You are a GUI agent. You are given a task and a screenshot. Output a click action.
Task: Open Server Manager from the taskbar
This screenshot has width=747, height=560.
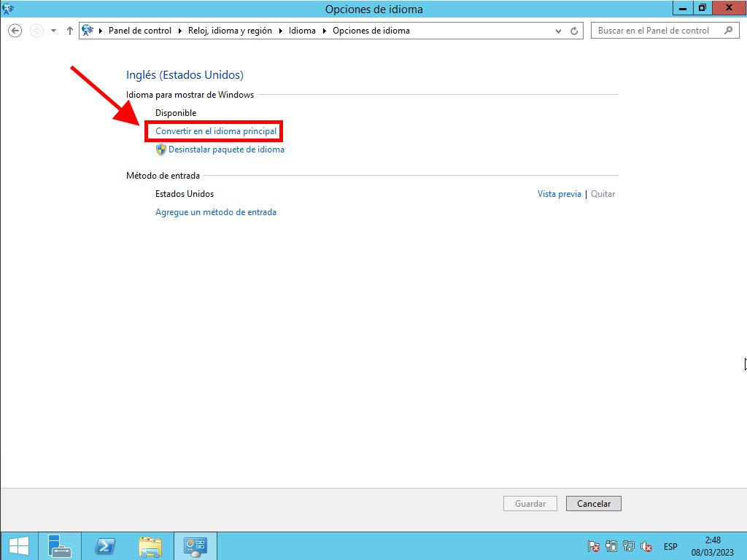pyautogui.click(x=59, y=545)
